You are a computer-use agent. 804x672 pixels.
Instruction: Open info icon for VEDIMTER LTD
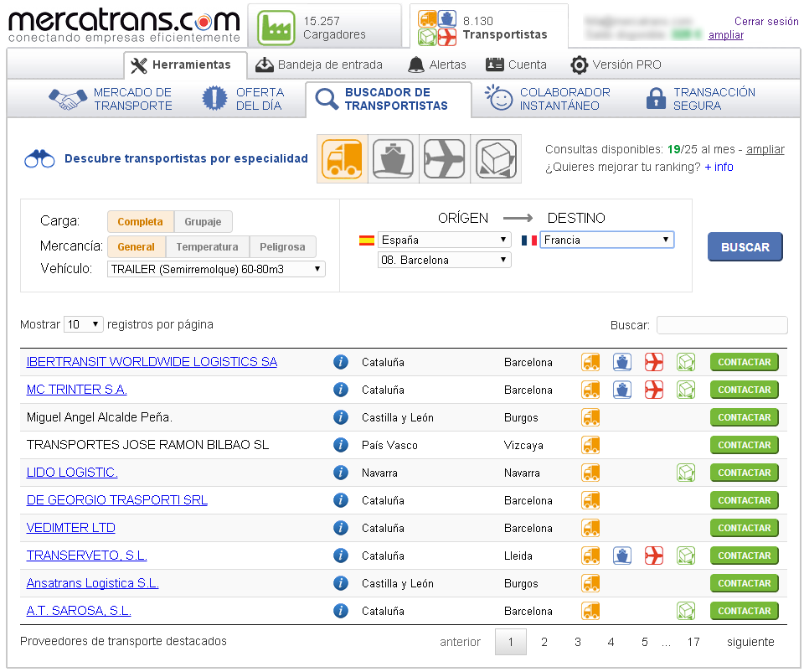[x=341, y=528]
